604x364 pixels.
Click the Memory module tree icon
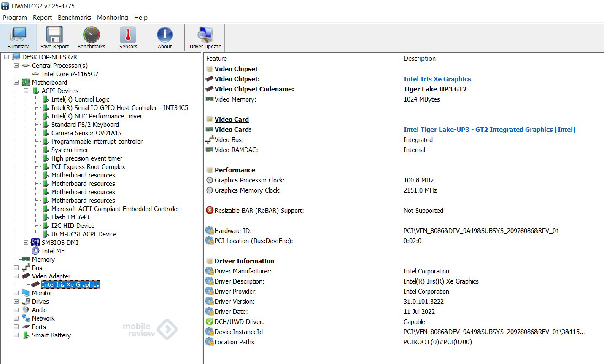point(26,259)
